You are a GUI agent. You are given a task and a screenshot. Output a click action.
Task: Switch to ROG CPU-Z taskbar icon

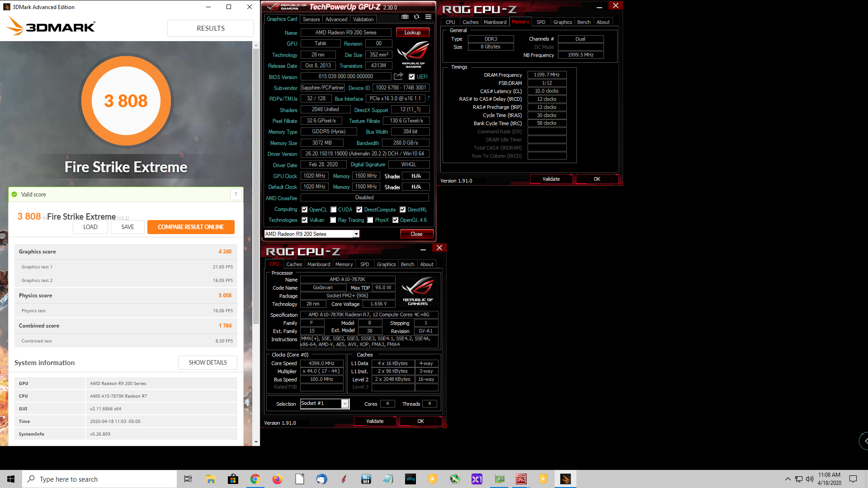point(521,479)
